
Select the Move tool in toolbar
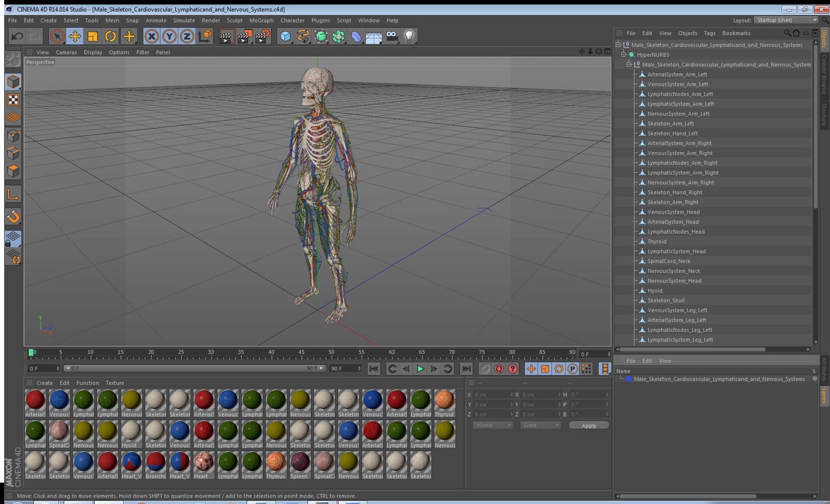75,36
